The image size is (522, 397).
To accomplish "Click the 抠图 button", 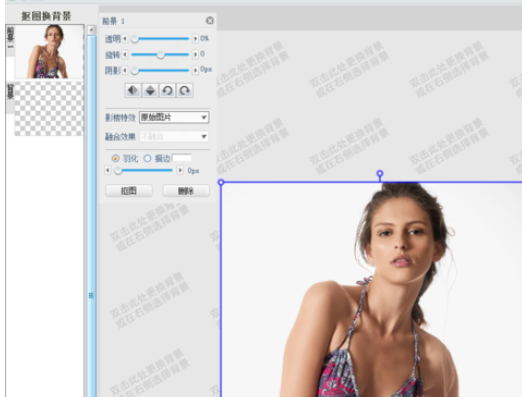I will (129, 191).
